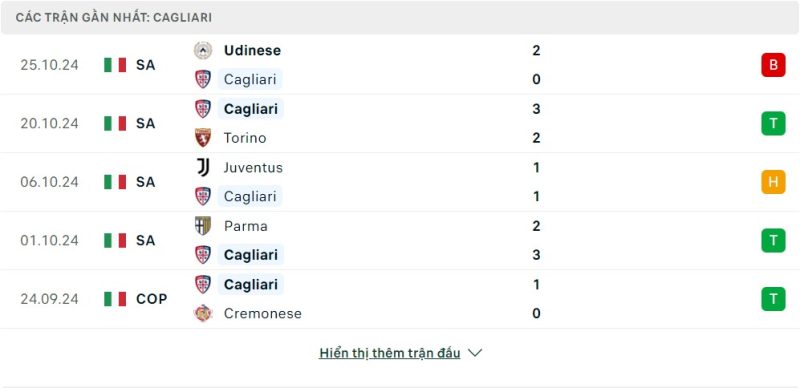Click the green T badge for Cremonese match
800x388 pixels.
[773, 299]
